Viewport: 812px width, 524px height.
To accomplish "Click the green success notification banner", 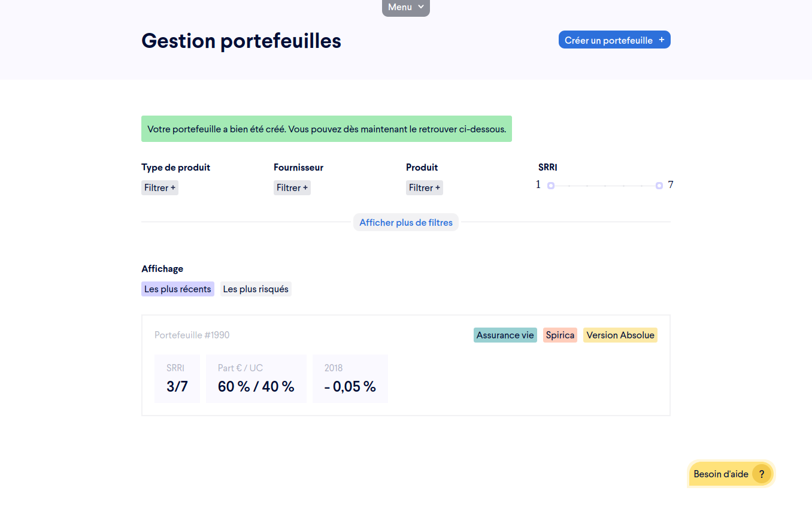I will pyautogui.click(x=326, y=129).
